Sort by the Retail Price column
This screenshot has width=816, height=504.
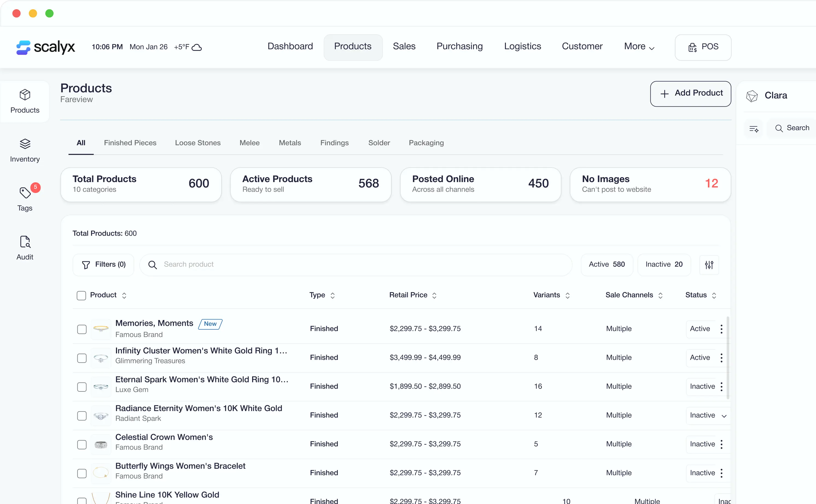click(x=434, y=295)
